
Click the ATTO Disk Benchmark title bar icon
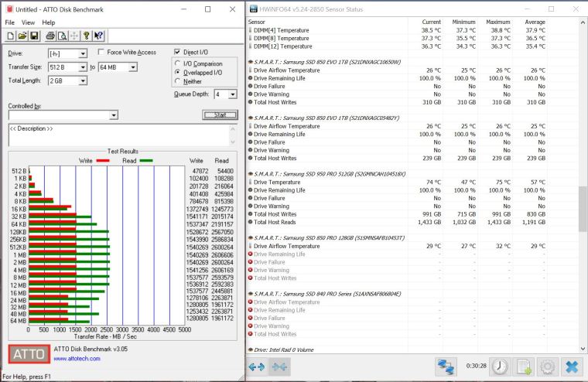point(9,9)
